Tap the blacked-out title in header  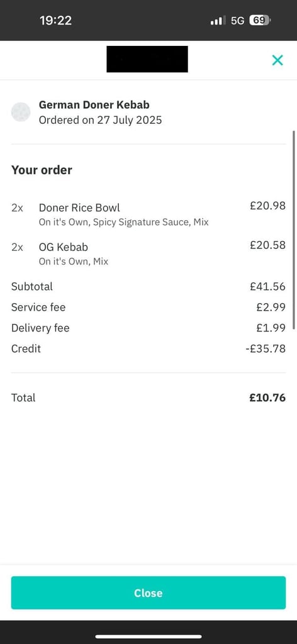pos(147,59)
